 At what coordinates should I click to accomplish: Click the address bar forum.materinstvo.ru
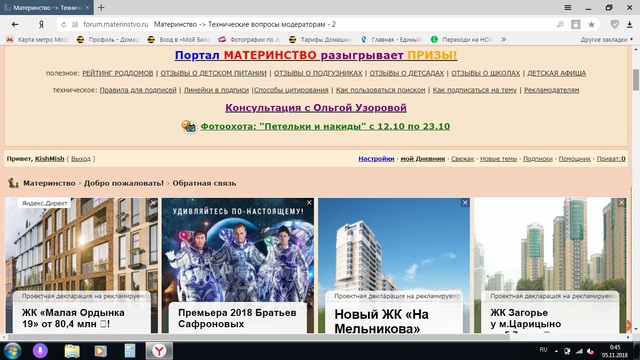tap(116, 24)
